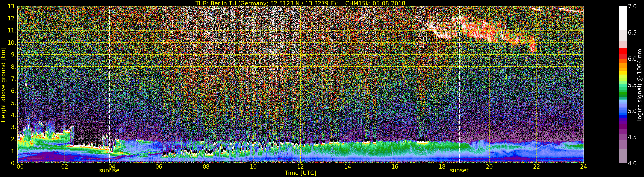Click the white dashed sunrise line in the plot
Viewport: 644px width, 177px height.
(x=109, y=85)
